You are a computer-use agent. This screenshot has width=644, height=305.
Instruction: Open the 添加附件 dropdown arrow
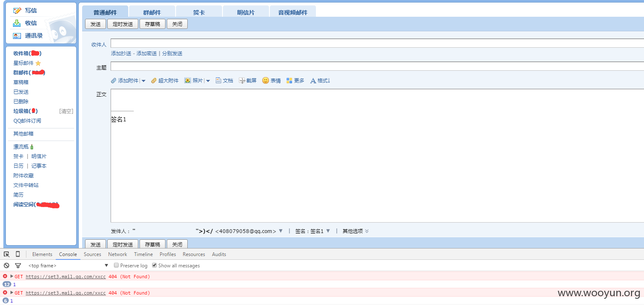pyautogui.click(x=143, y=81)
